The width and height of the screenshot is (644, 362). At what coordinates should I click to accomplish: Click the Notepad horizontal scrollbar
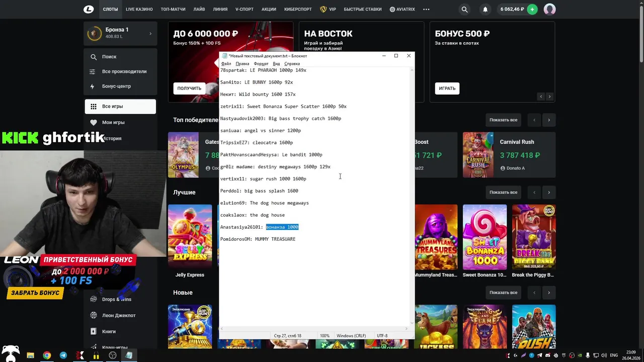click(x=314, y=328)
